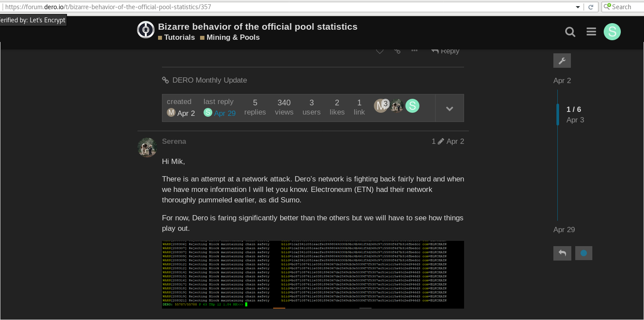Open the Mining & Pools category
644x320 pixels.
pos(230,38)
